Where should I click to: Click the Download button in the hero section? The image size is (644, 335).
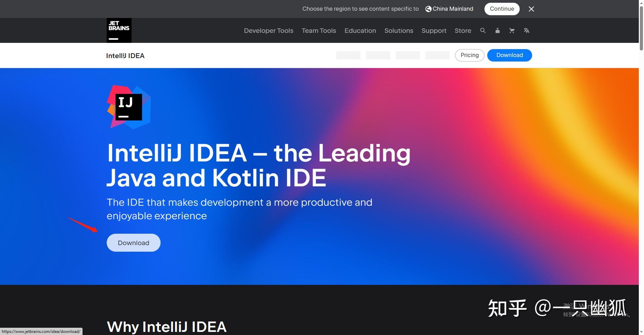point(134,243)
